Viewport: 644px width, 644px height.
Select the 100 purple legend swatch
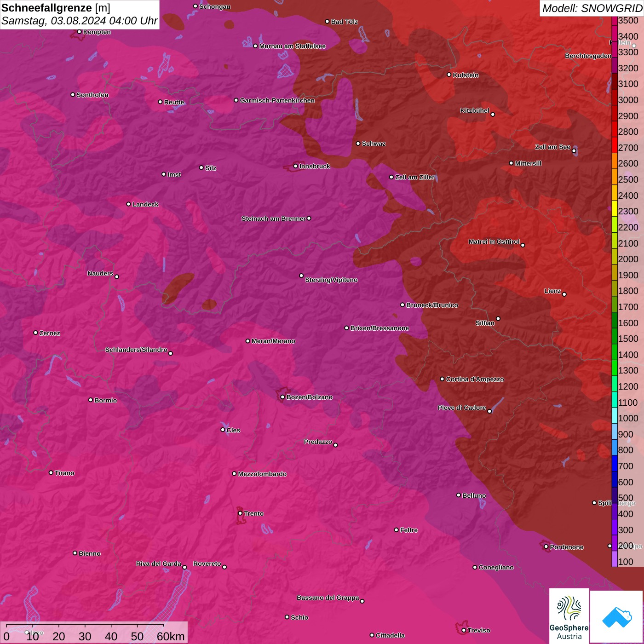coord(615,559)
